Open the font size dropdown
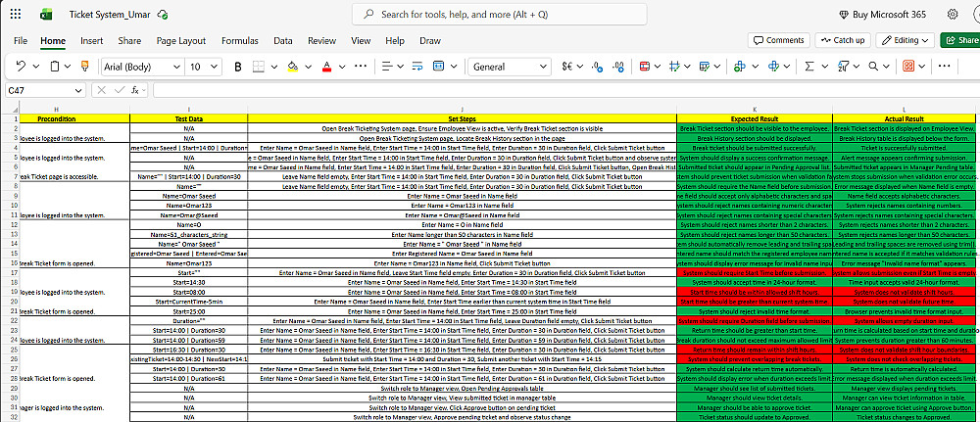This screenshot has width=980, height=422. (x=215, y=67)
